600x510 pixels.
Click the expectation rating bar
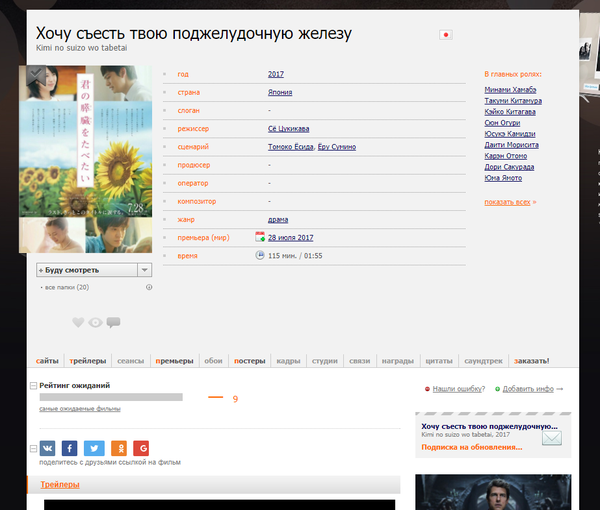pos(110,397)
